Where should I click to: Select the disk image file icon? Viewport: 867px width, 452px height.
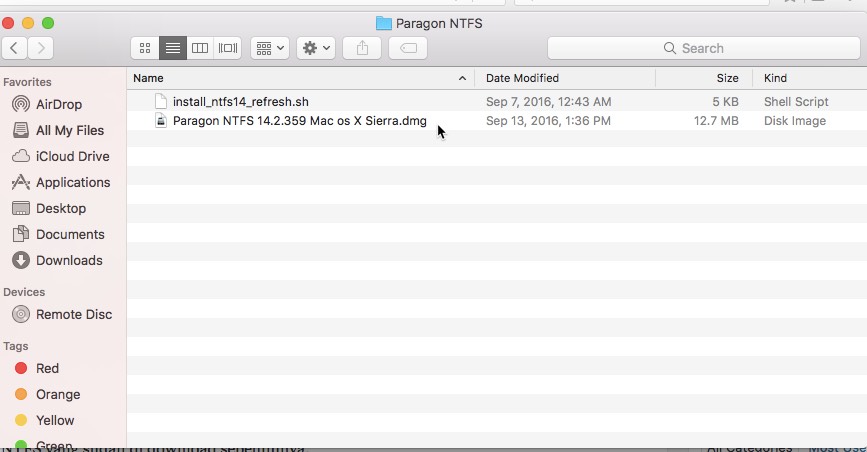[x=161, y=121]
